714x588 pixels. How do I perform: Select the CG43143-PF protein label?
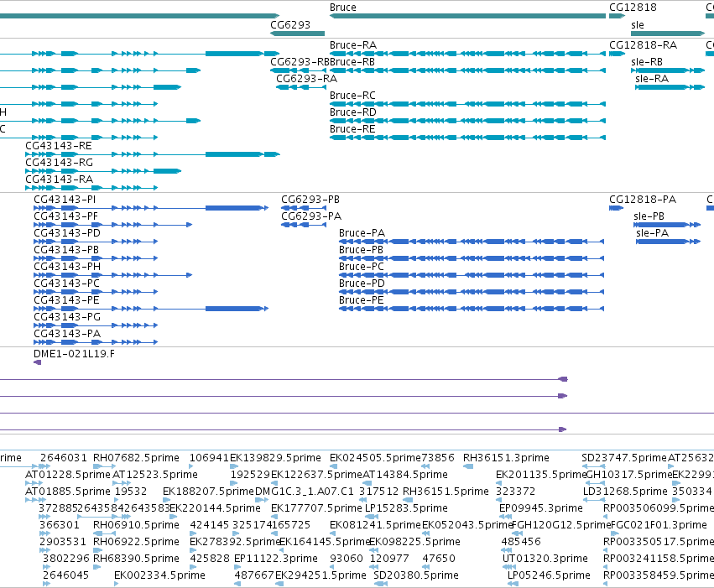[65, 216]
